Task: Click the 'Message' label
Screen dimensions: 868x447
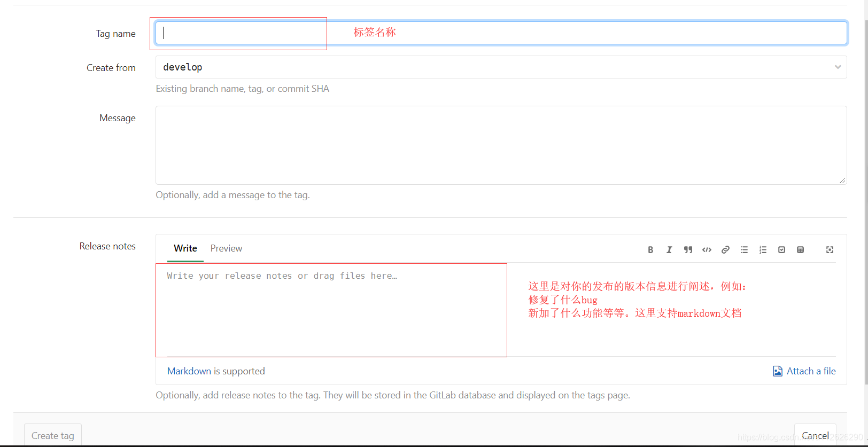Action: point(118,118)
